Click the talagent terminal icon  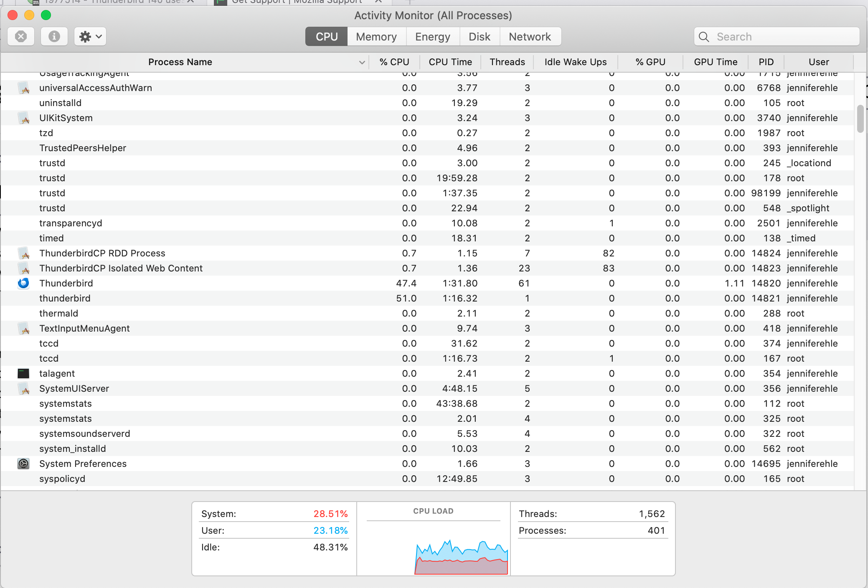[23, 373]
